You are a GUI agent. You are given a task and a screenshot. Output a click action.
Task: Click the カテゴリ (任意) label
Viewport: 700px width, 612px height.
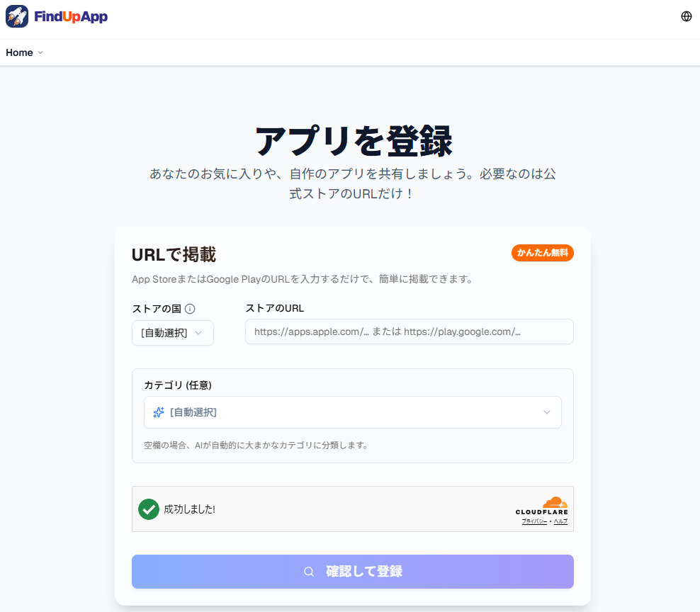(x=178, y=385)
